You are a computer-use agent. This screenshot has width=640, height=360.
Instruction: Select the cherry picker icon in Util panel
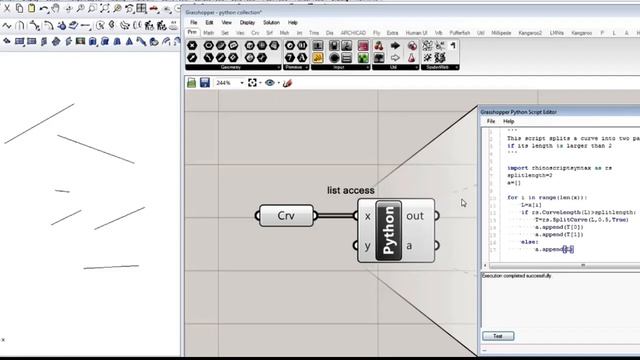[x=379, y=46]
